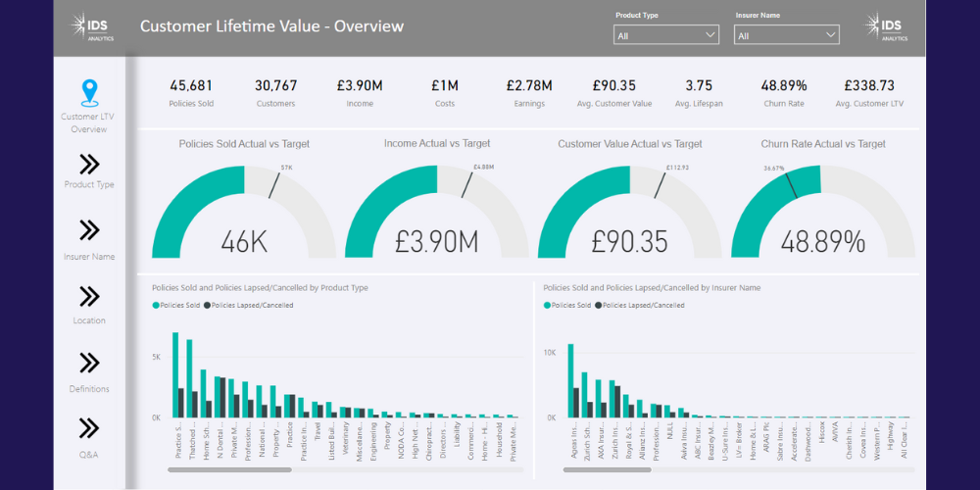Viewport: 980px width, 490px height.
Task: Toggle Policies Lapsed/Cancelled legend in Insurer Name chart
Action: pyautogui.click(x=640, y=306)
